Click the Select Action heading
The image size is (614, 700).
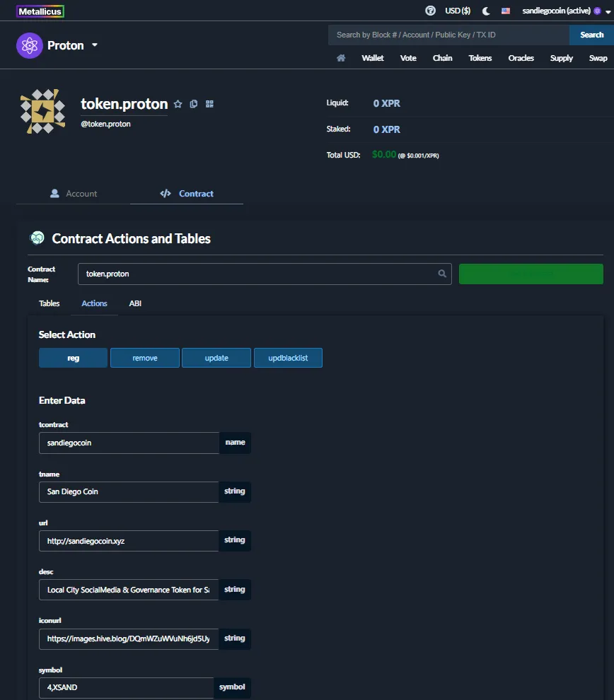pyautogui.click(x=67, y=335)
